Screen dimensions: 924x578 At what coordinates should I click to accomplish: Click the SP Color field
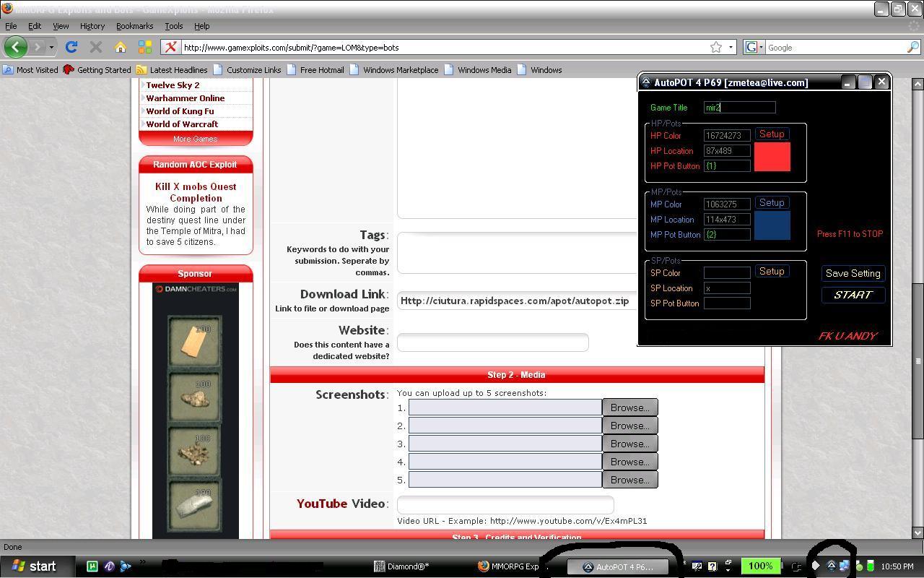tap(727, 273)
